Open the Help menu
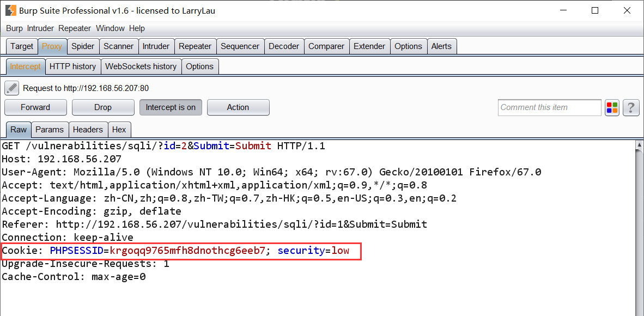 (x=137, y=28)
